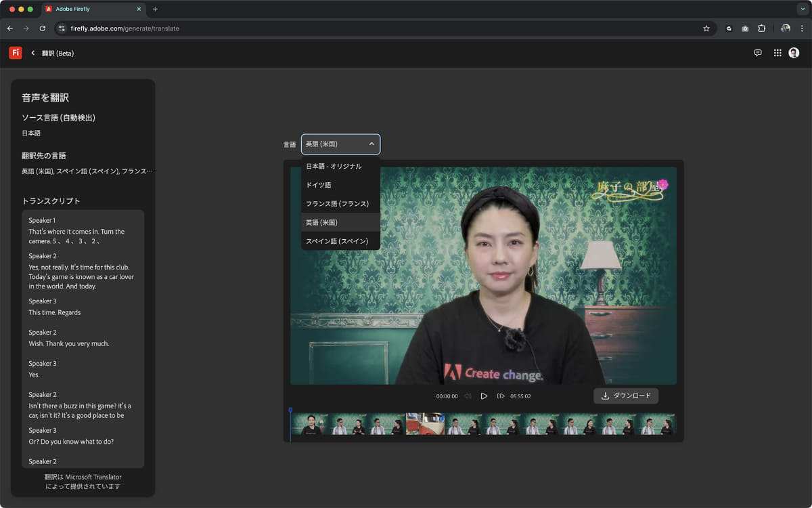The image size is (812, 508).
Task: Skip forward with the step-forward control
Action: [x=501, y=396]
